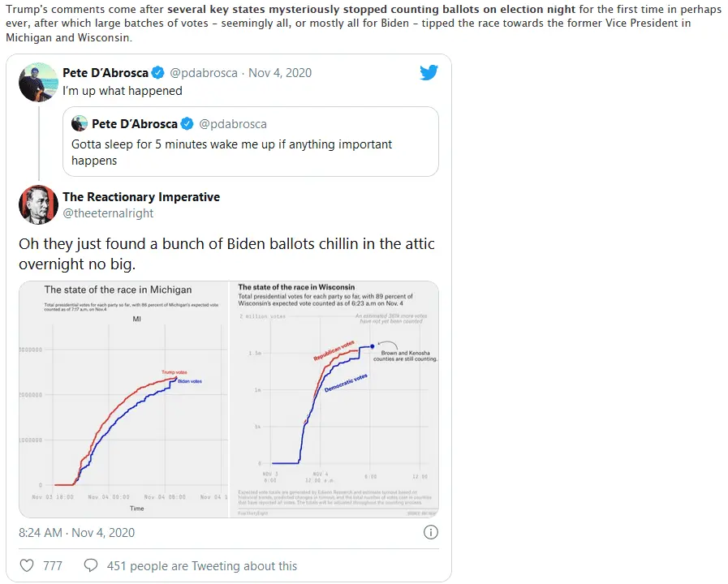This screenshot has height=584, width=728.
Task: Like the tweet with the heart icon
Action: pos(27,565)
